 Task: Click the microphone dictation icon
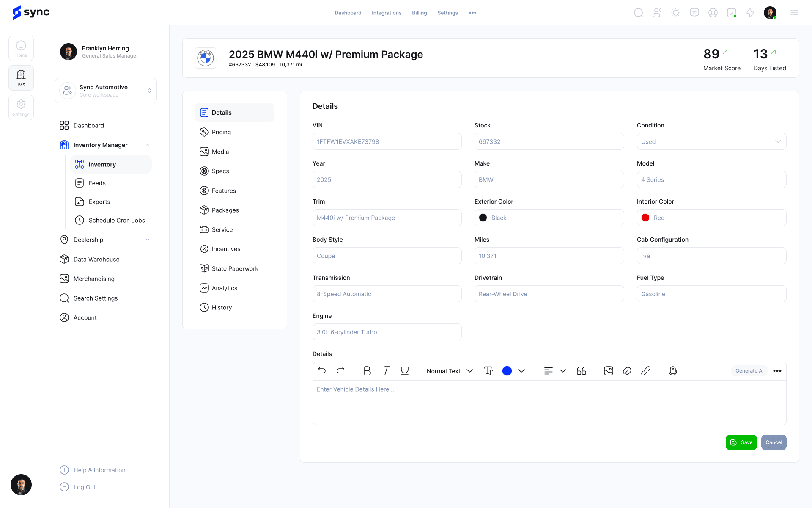coord(673,371)
